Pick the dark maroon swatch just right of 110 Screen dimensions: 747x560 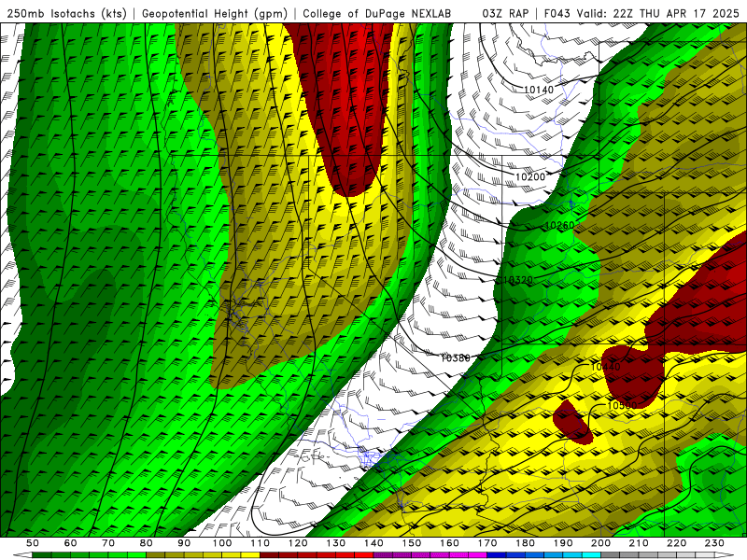click(x=269, y=554)
